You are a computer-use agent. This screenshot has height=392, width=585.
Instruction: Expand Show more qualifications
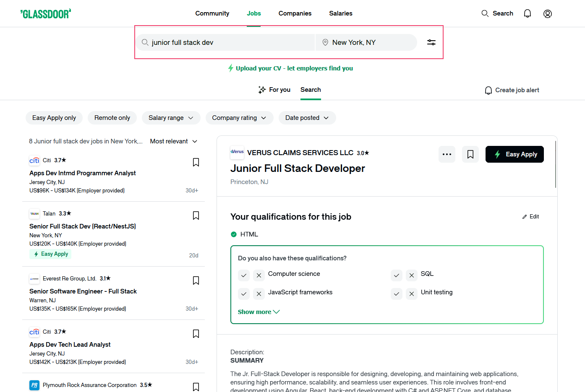pos(259,312)
